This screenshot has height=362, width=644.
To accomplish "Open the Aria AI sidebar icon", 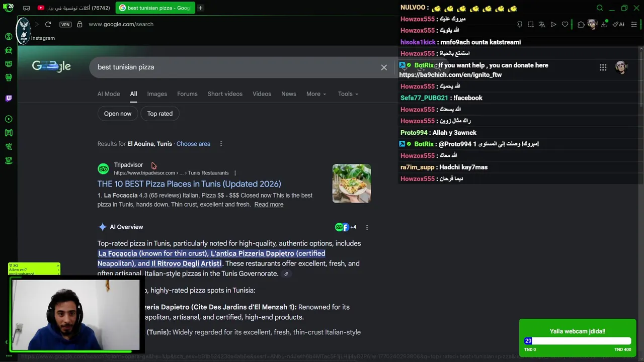I will point(9,146).
